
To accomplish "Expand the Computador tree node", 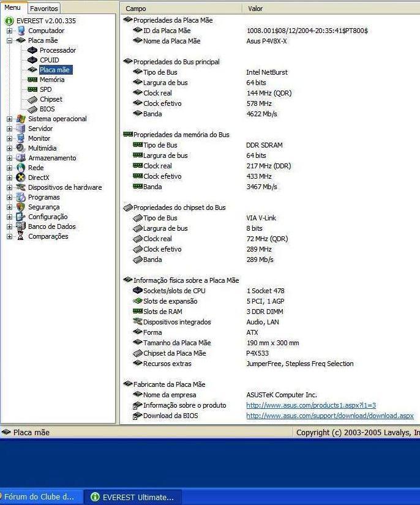I will 9,31.
